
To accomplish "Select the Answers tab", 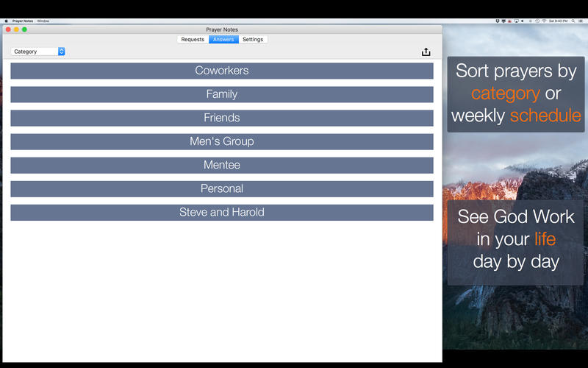I will click(223, 39).
